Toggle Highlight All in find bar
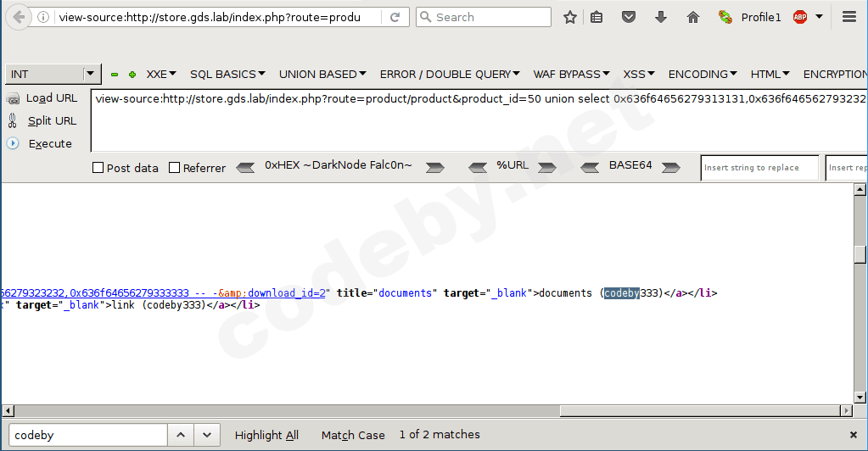 pos(266,435)
